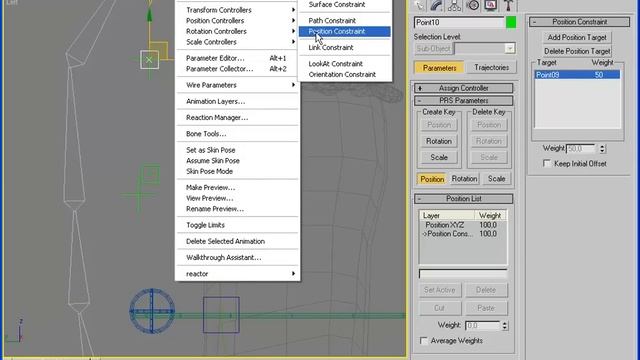The width and height of the screenshot is (640, 360).
Task: Click Delete Key Scale button
Action: [x=489, y=157]
